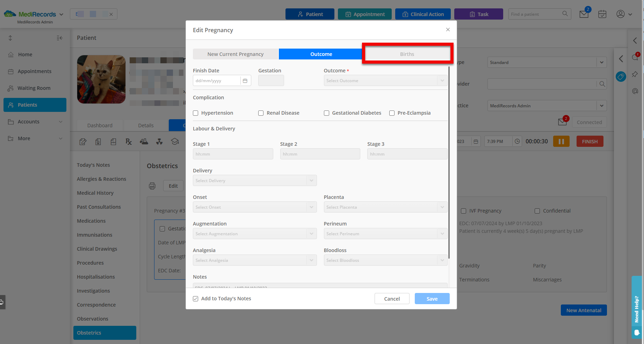Cancel the Edit Pregnancy dialog
Viewport: 644px width, 344px height.
392,299
